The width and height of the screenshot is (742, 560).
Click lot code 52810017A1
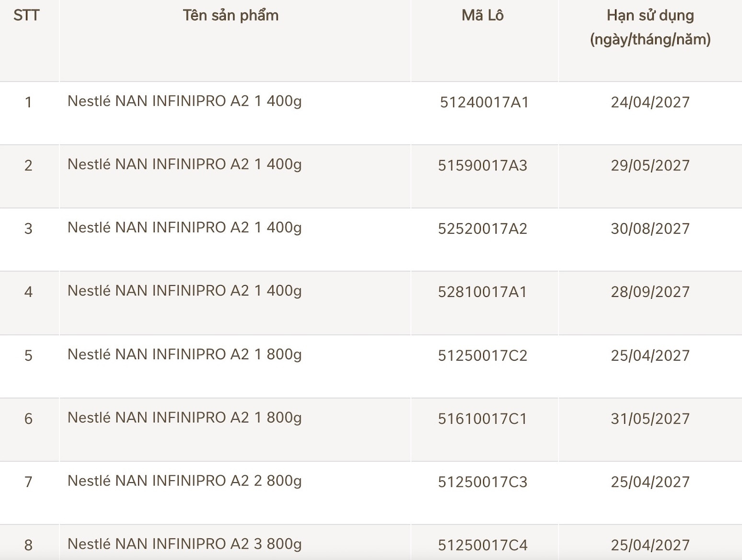[x=483, y=292]
